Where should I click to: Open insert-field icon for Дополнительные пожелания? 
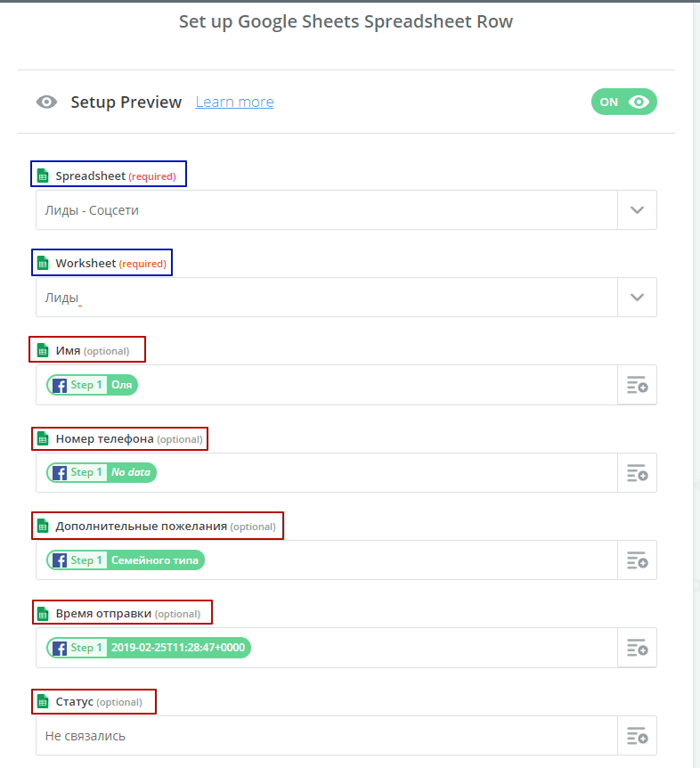click(637, 560)
